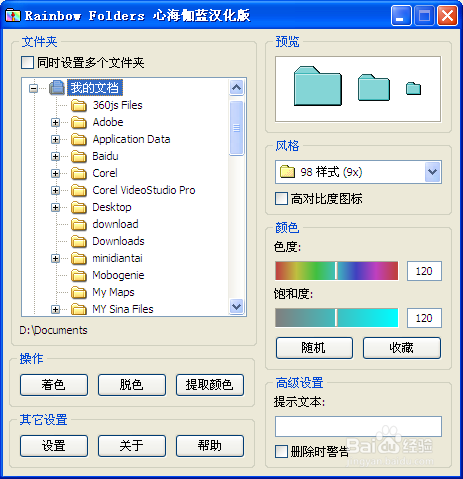Click the My Documents icon at tree root
Screen dimensions: 463x479
coord(57,88)
